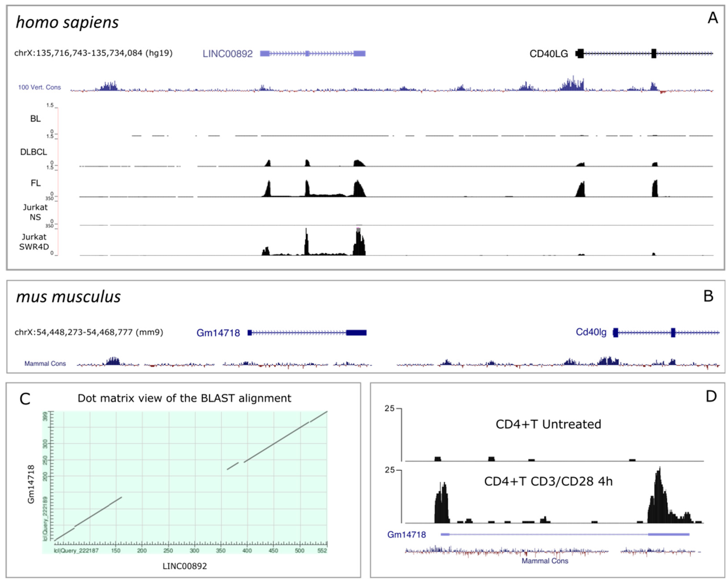Click the CD4+T Untreated track title
This screenshot has width=728, height=583.
548,424
